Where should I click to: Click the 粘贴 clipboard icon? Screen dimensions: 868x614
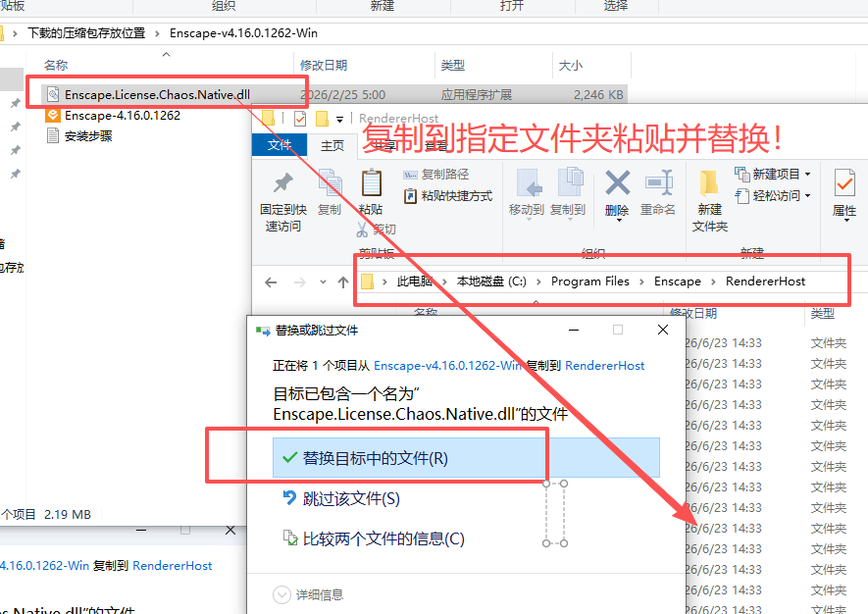[371, 182]
